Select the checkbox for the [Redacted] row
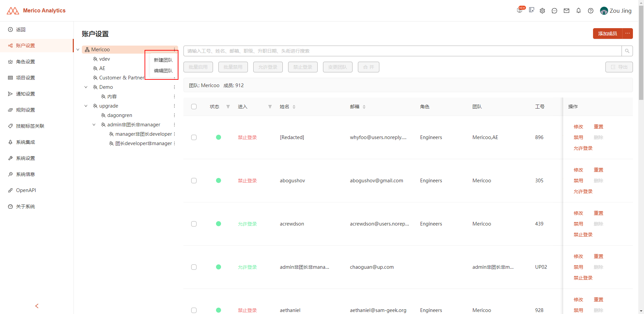 coord(194,137)
